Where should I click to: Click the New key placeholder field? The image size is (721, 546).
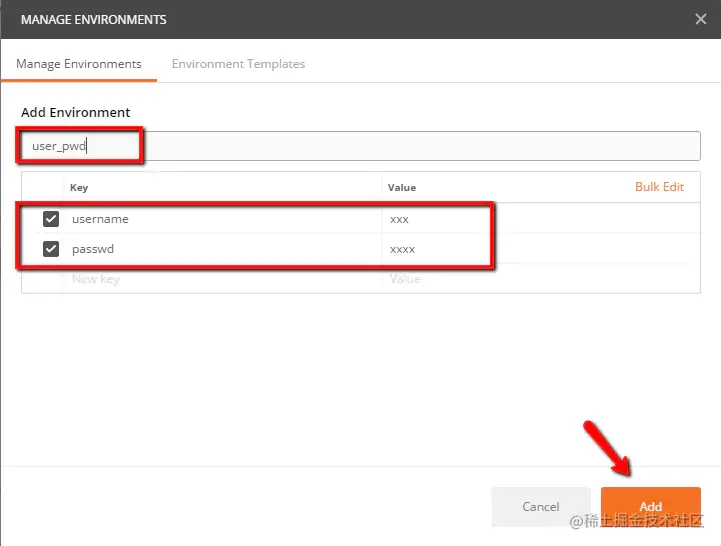(x=223, y=279)
